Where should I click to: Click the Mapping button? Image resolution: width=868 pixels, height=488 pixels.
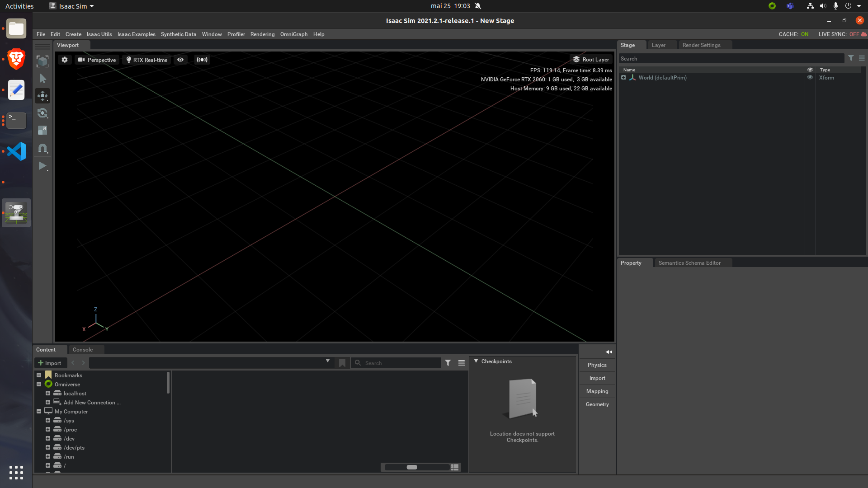coord(597,391)
